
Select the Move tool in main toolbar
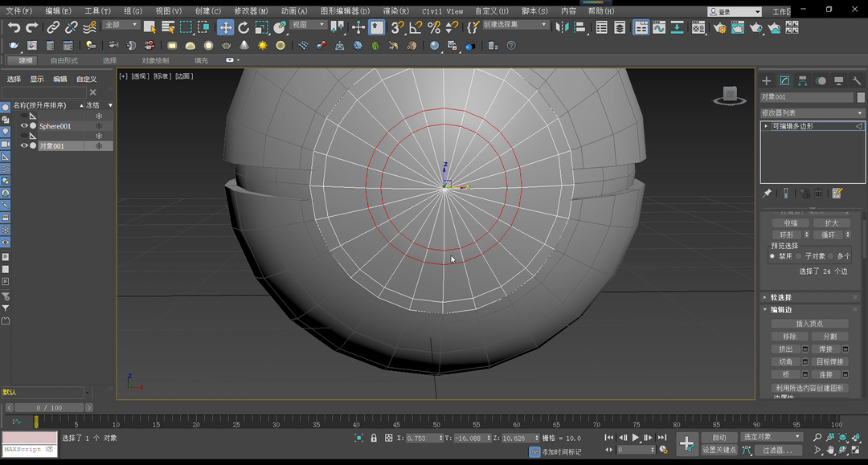point(226,27)
